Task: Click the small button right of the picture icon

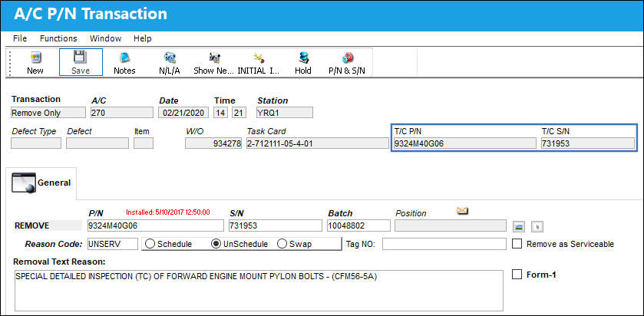Action: click(x=537, y=226)
